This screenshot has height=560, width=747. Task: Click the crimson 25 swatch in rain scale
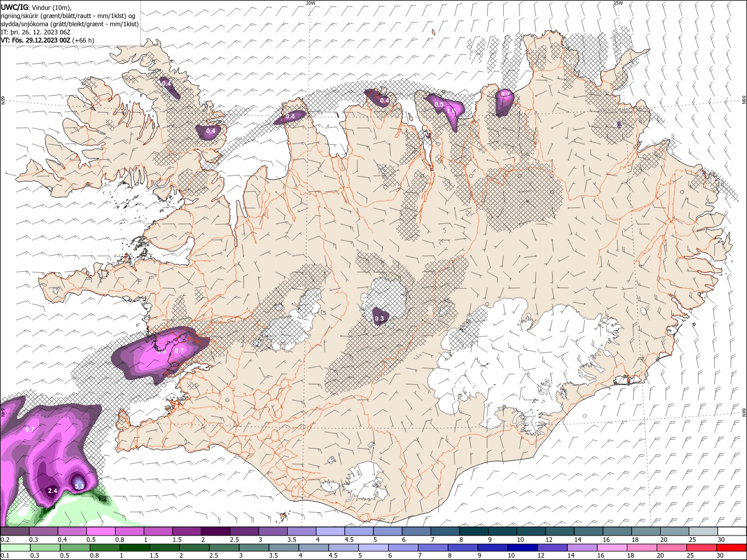tap(701, 548)
